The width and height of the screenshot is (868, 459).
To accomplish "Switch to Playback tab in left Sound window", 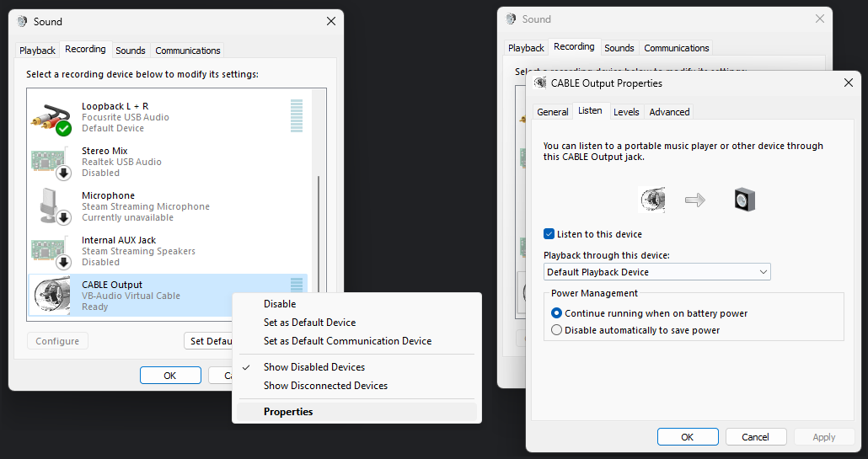I will 37,51.
